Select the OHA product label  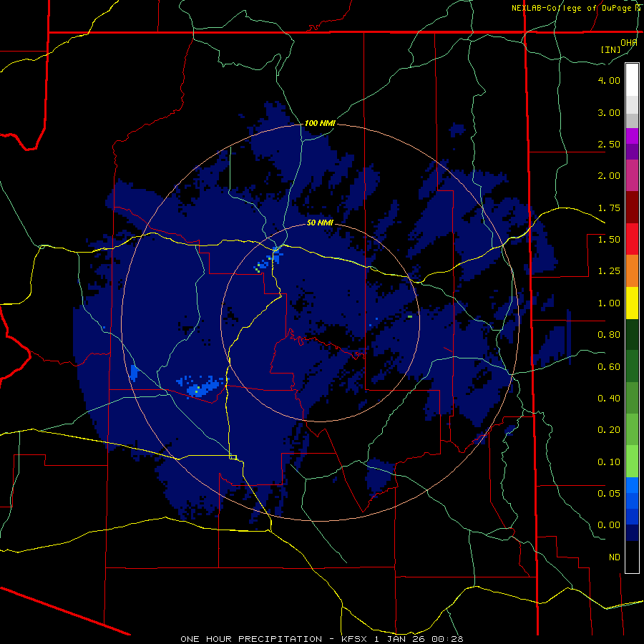coord(629,42)
